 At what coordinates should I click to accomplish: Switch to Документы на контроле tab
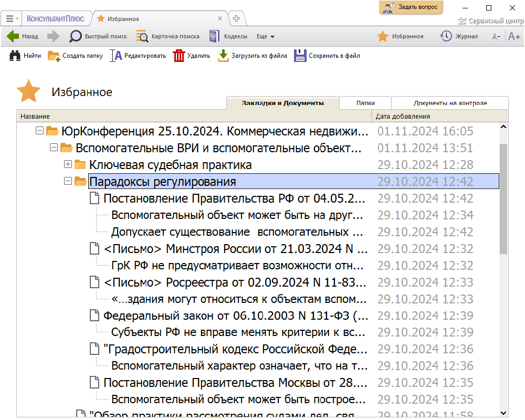(450, 103)
